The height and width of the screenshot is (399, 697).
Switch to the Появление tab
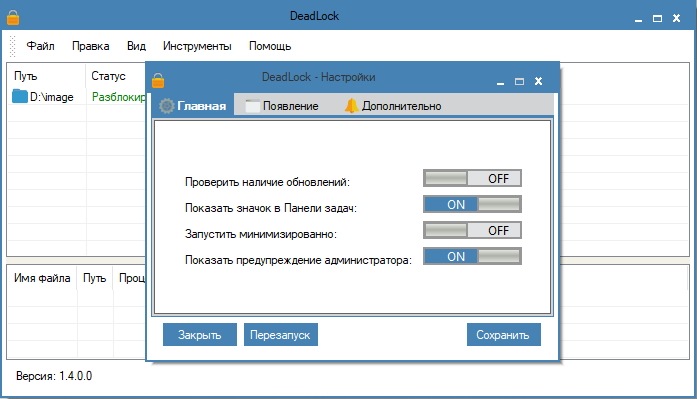coord(282,106)
